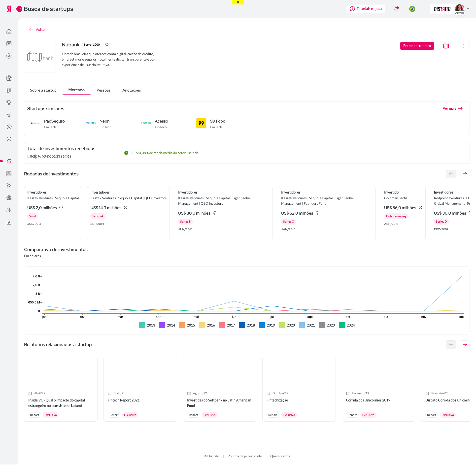Open the list document sidebar icon
This screenshot has height=465, width=476.
(x=9, y=173)
